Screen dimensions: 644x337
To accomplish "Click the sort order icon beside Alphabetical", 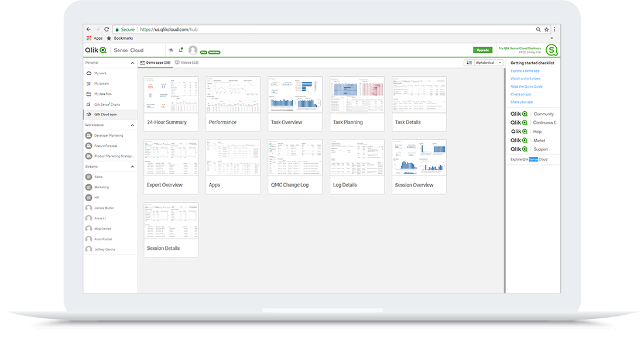I will (470, 63).
